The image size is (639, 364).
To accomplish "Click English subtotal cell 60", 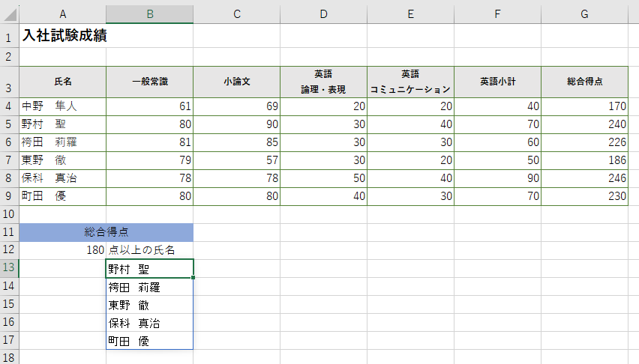I will [497, 142].
